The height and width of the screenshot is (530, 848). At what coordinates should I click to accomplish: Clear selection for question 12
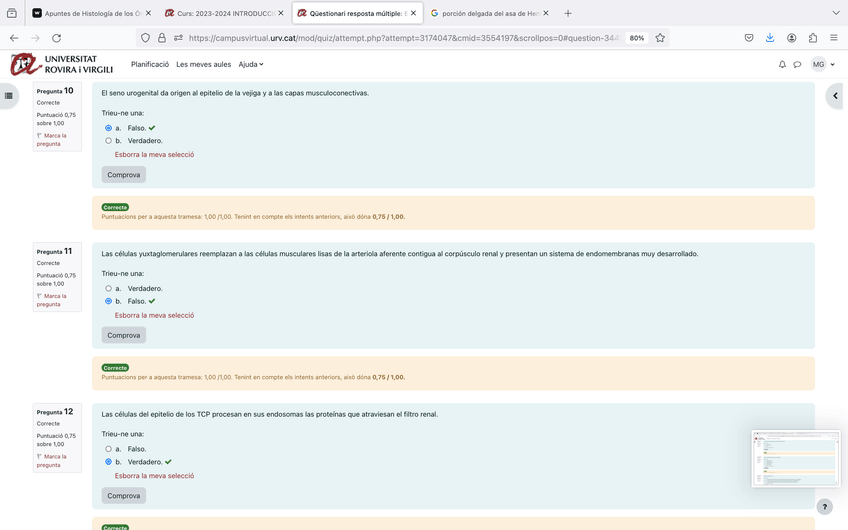pyautogui.click(x=154, y=476)
